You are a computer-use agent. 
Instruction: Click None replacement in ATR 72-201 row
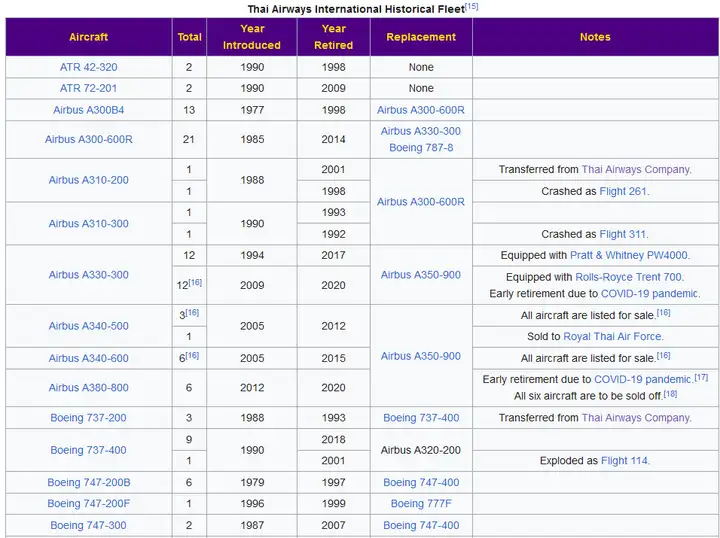click(x=421, y=88)
